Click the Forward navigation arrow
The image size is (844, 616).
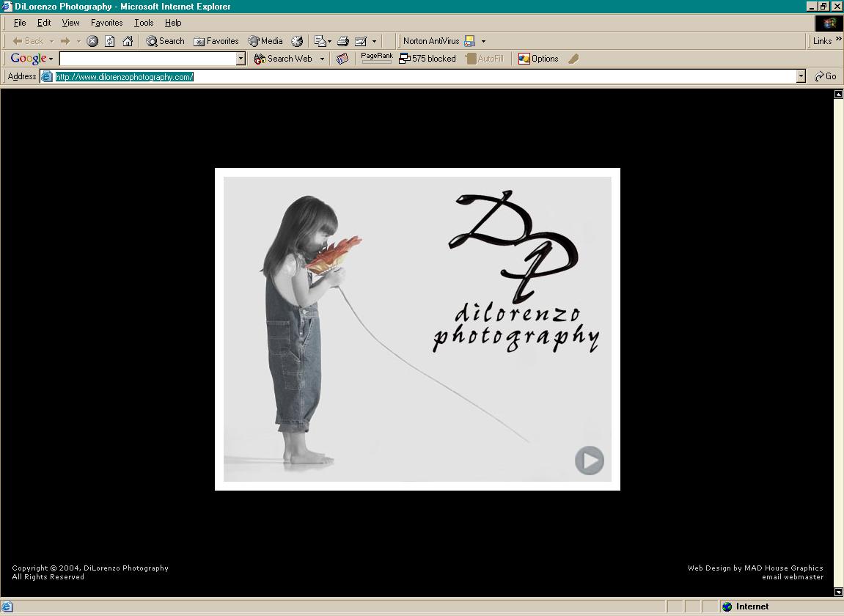pyautogui.click(x=65, y=41)
